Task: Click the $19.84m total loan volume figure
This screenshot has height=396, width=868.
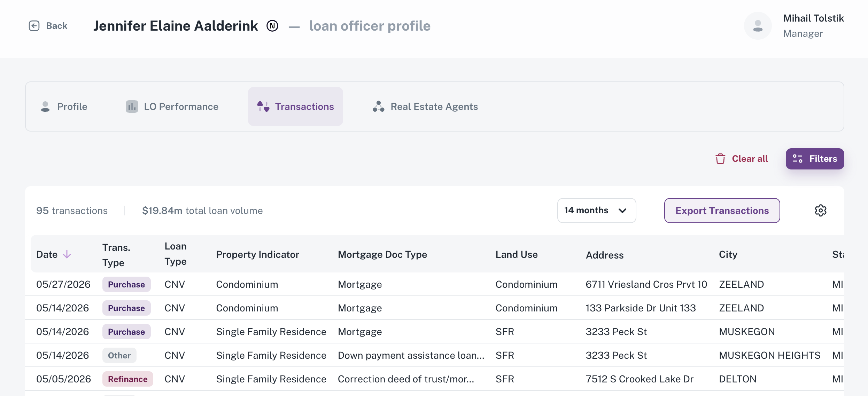Action: click(202, 211)
